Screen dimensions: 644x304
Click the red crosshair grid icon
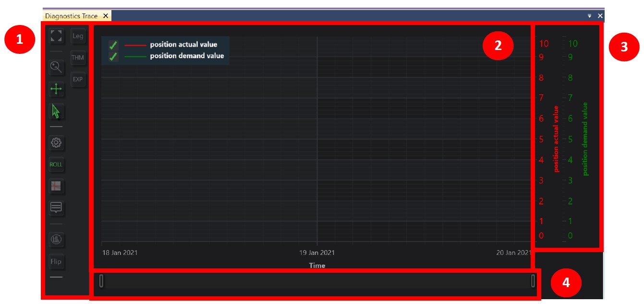(56, 186)
